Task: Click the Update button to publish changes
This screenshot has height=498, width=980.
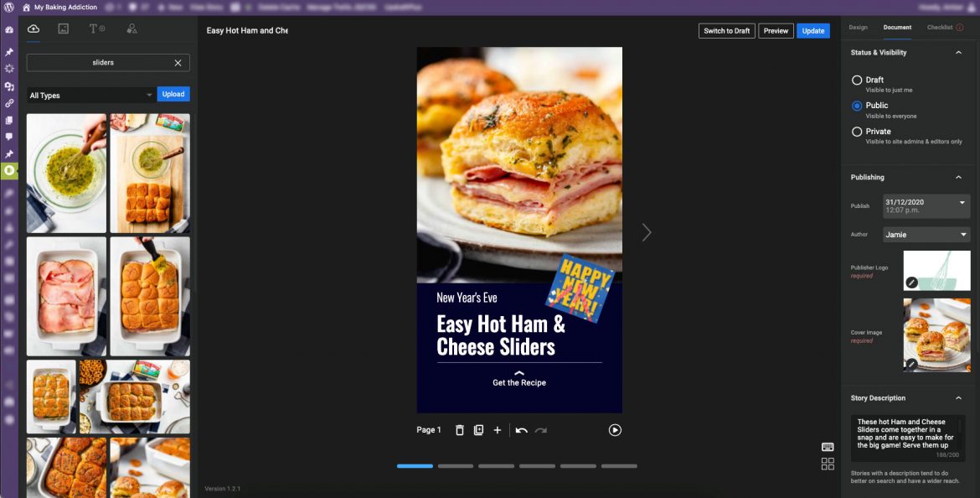Action: [812, 30]
